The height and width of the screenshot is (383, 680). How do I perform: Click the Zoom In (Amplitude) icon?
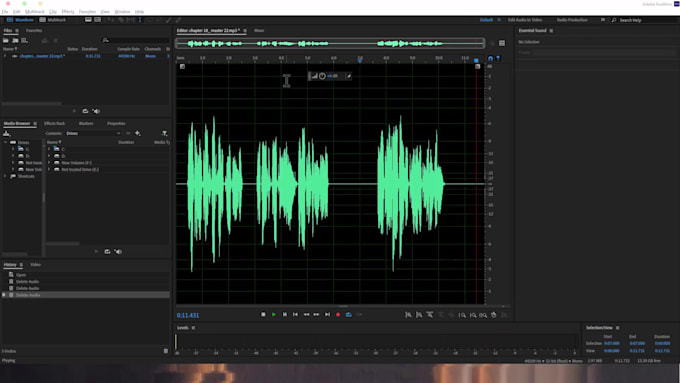[409, 315]
